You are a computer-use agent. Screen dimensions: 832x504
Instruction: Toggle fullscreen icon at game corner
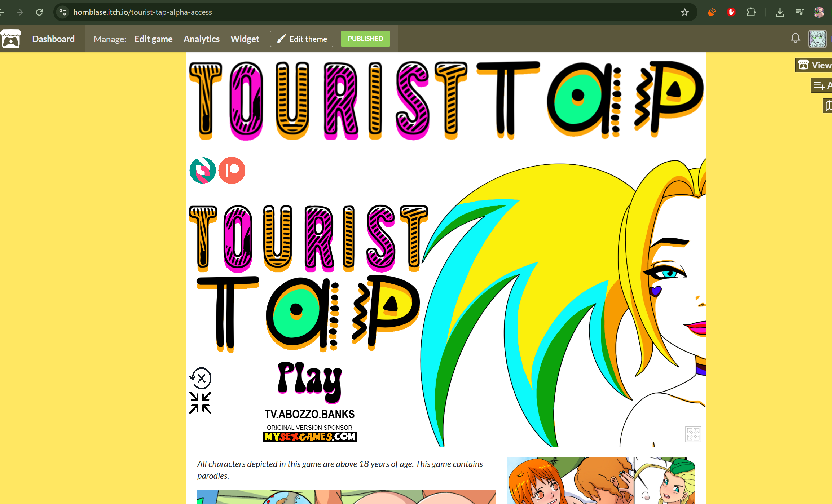coord(693,434)
